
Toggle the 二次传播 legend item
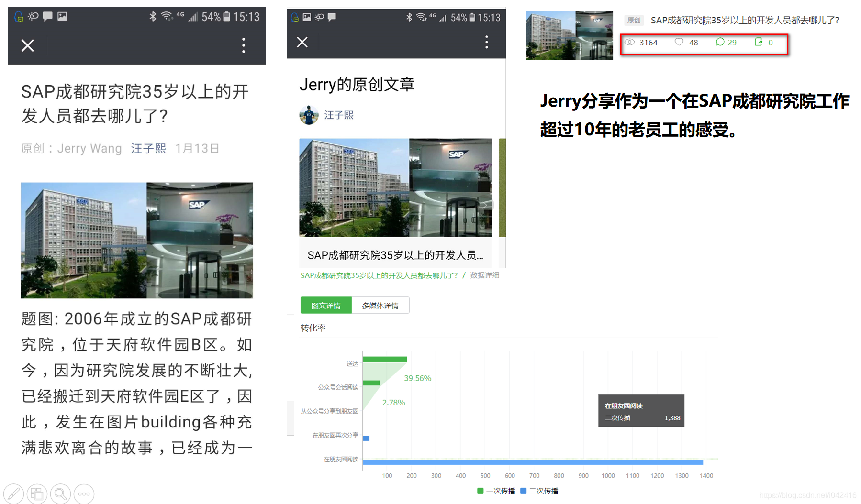click(x=539, y=491)
